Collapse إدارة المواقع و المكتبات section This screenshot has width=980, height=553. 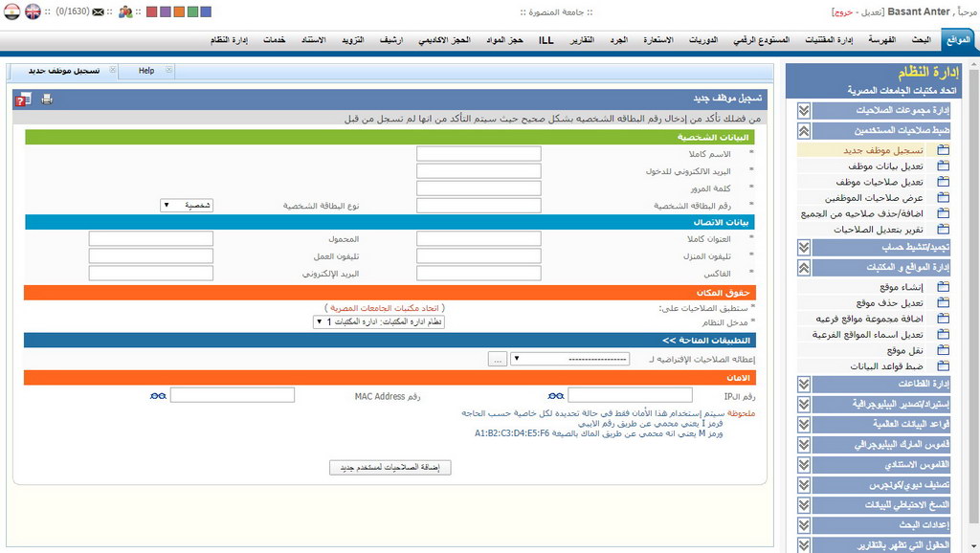coord(804,268)
